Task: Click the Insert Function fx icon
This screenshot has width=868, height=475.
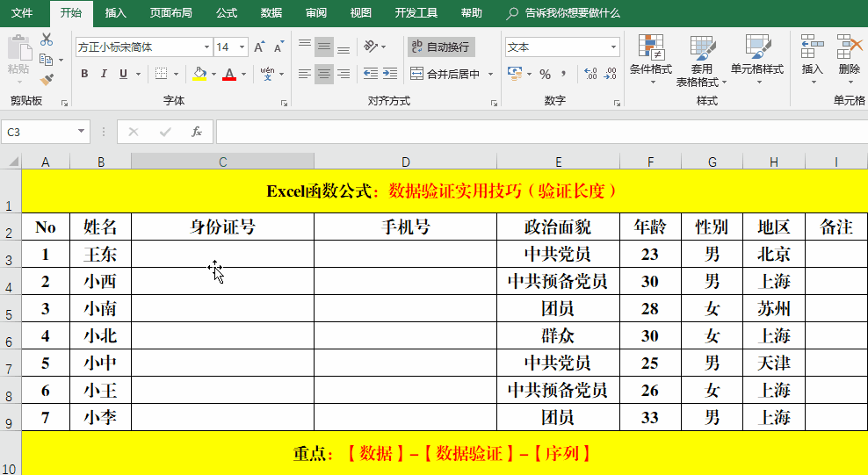Action: click(x=197, y=132)
